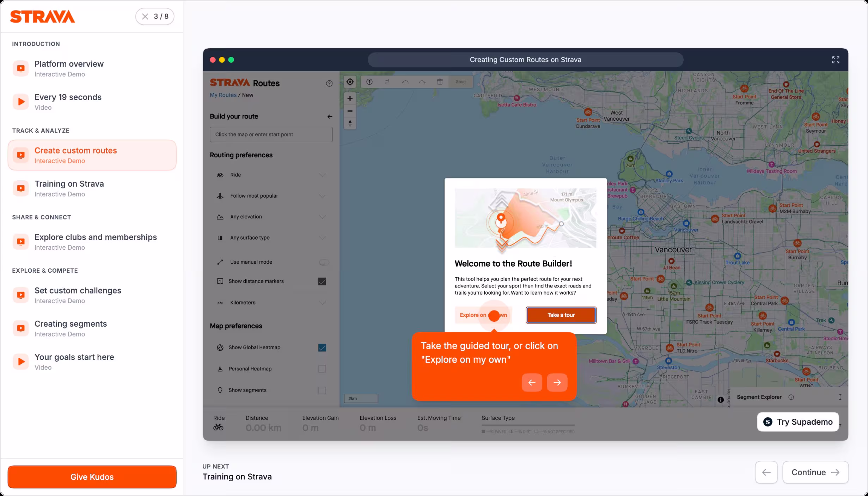Expand the Follow most popular dropdown
The height and width of the screenshot is (496, 868).
[322, 196]
